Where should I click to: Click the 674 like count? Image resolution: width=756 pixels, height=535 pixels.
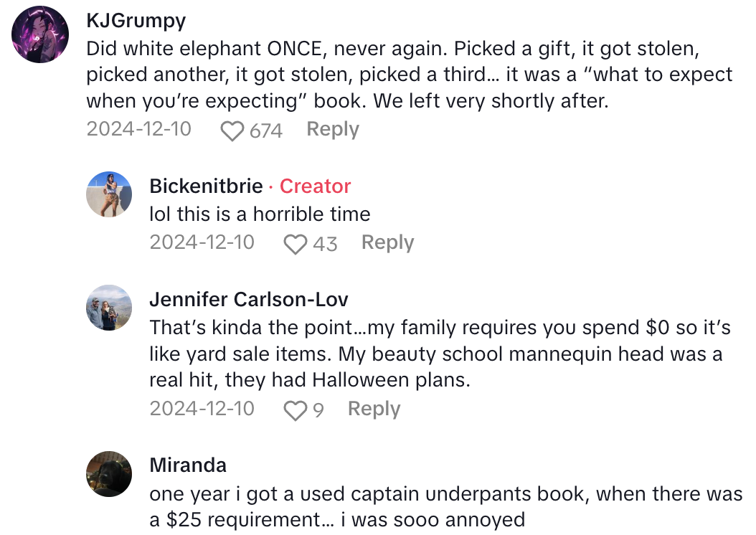click(x=265, y=131)
